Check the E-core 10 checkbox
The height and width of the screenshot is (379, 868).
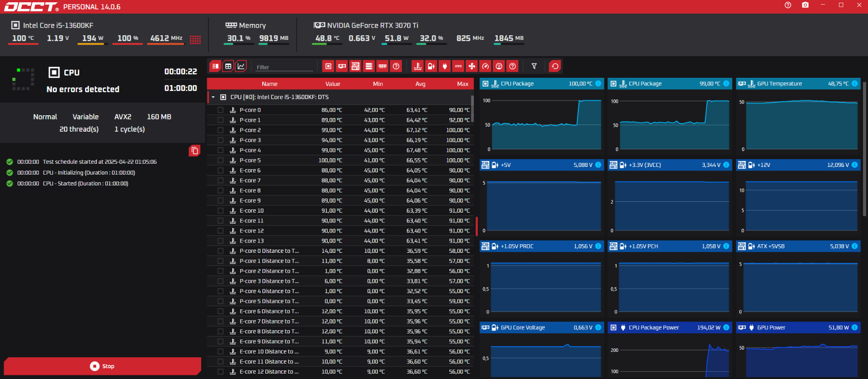click(221, 211)
